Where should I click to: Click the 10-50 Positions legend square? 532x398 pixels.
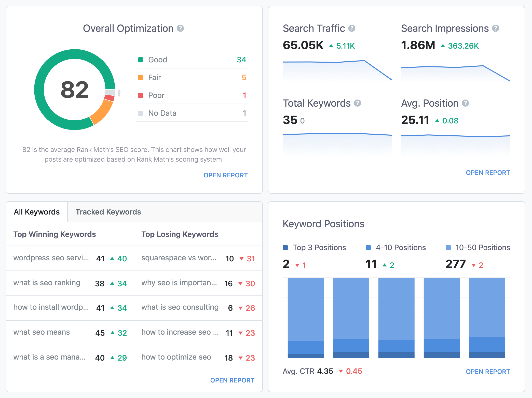pos(448,248)
